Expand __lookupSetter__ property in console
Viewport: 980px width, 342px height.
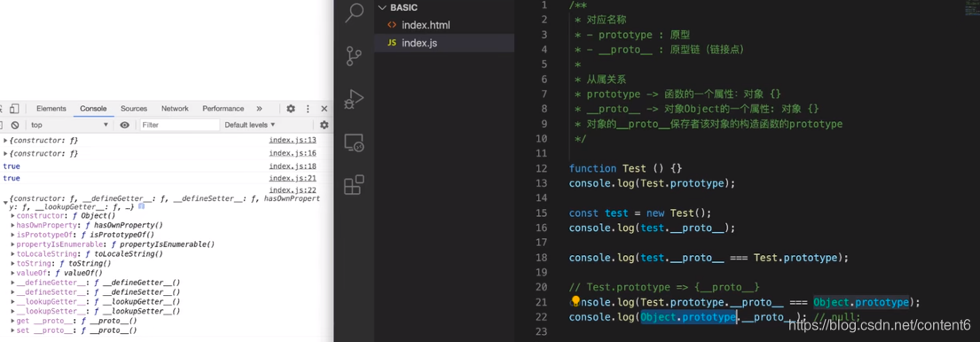pos(13,311)
